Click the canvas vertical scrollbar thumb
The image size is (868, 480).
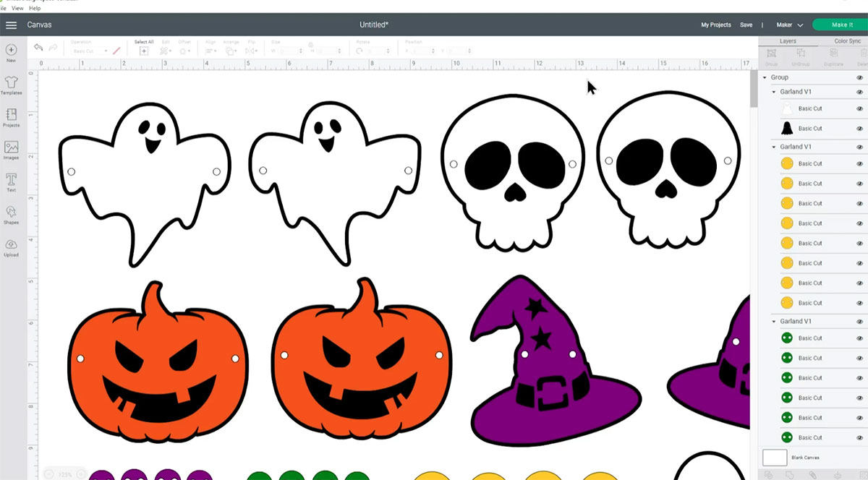coord(754,88)
